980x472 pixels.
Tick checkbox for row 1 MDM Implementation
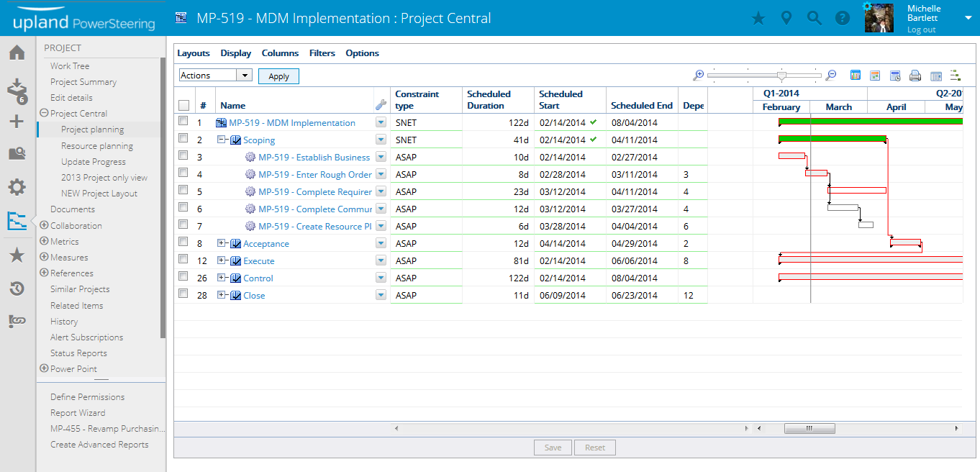[x=183, y=122]
